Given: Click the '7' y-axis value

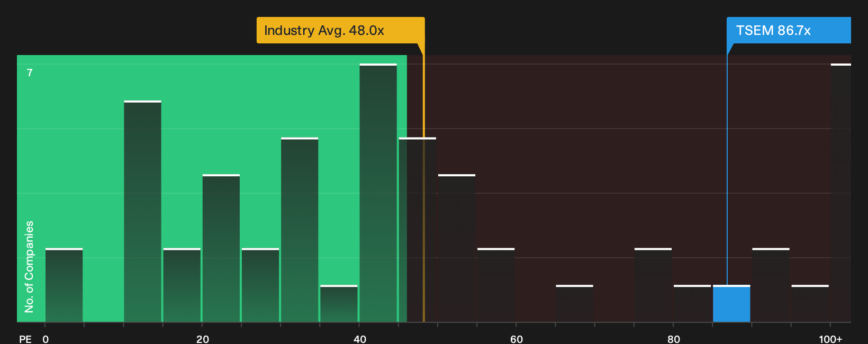Looking at the screenshot, I should [30, 73].
